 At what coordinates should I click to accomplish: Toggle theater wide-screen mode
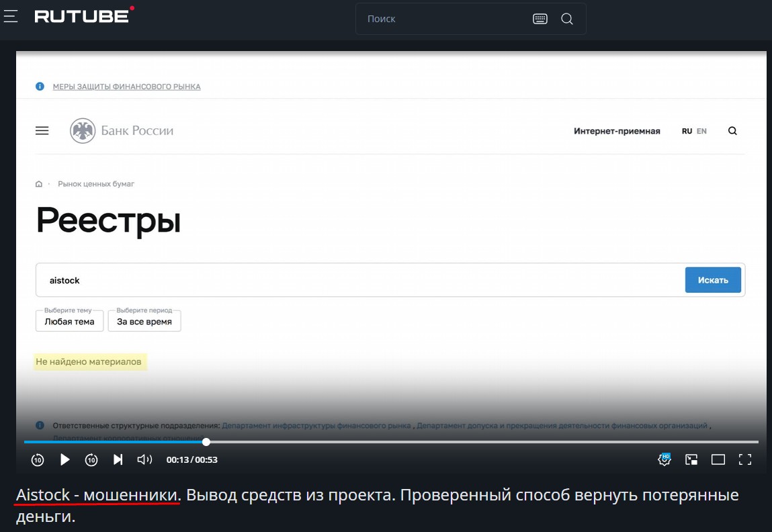pos(718,459)
